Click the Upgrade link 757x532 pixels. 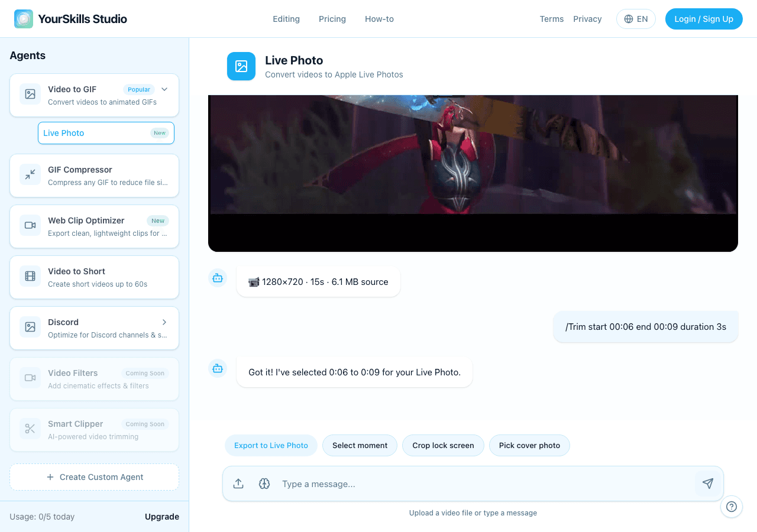[162, 517]
